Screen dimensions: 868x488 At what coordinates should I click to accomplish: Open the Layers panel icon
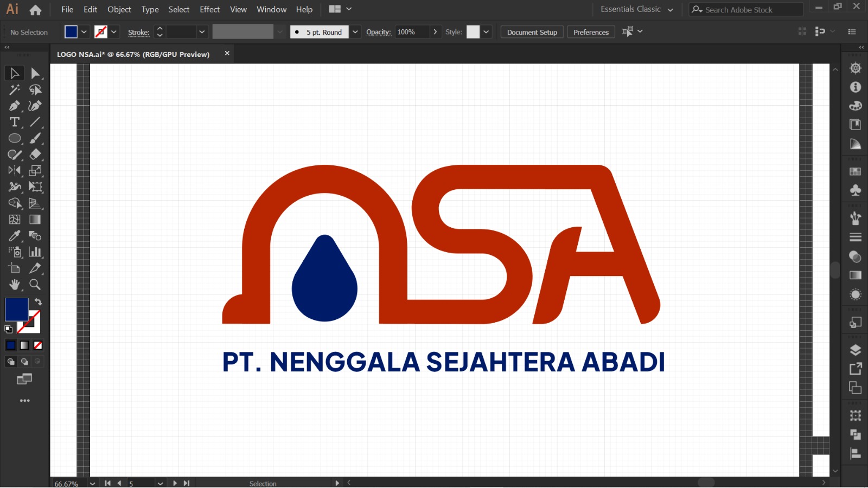856,350
